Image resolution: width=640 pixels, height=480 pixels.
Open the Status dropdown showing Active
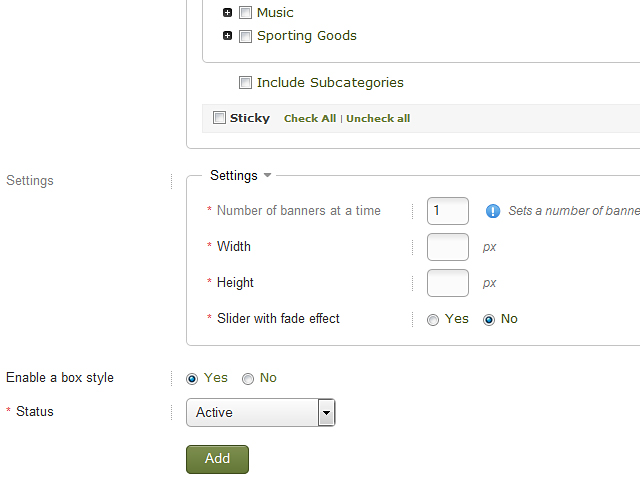pyautogui.click(x=261, y=413)
